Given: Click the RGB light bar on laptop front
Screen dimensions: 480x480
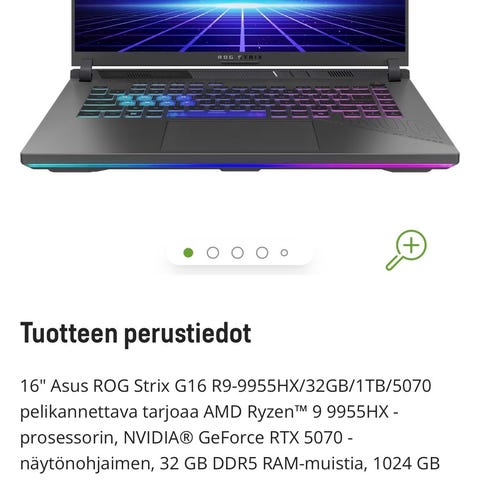Looking at the screenshot, I should tap(240, 166).
